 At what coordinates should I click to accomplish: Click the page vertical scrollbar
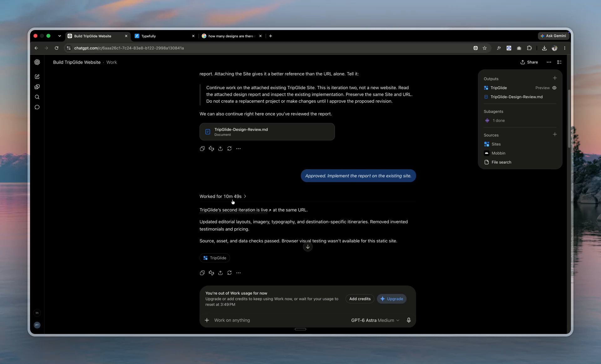[x=569, y=119]
